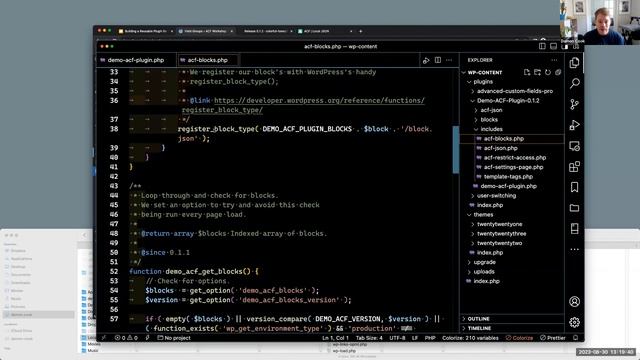Open the Run and Debug view
The width and height of the screenshot is (640, 360).
(x=574, y=125)
